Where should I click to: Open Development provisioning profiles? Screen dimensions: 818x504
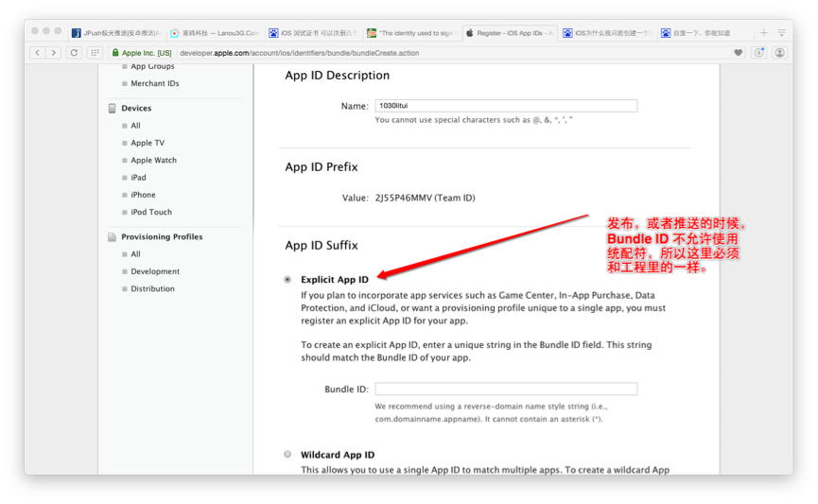click(x=155, y=271)
